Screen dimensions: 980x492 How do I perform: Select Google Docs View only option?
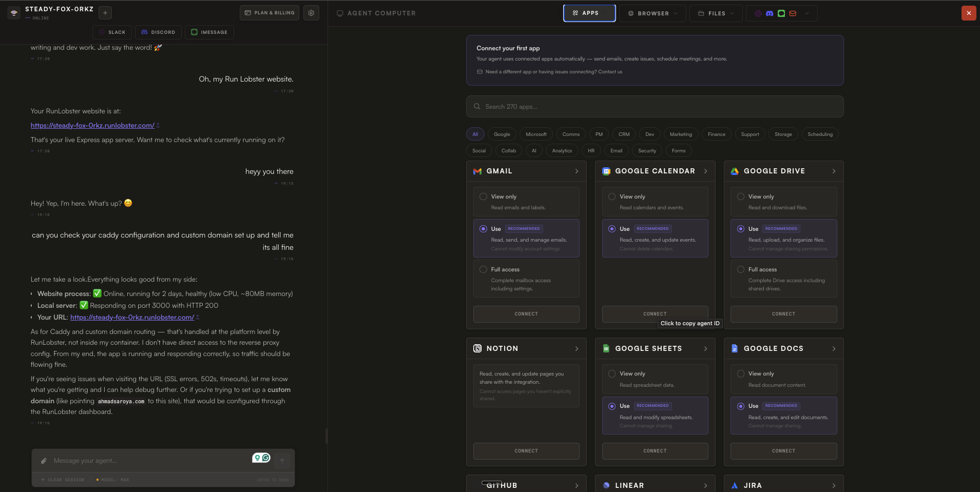click(x=783, y=379)
